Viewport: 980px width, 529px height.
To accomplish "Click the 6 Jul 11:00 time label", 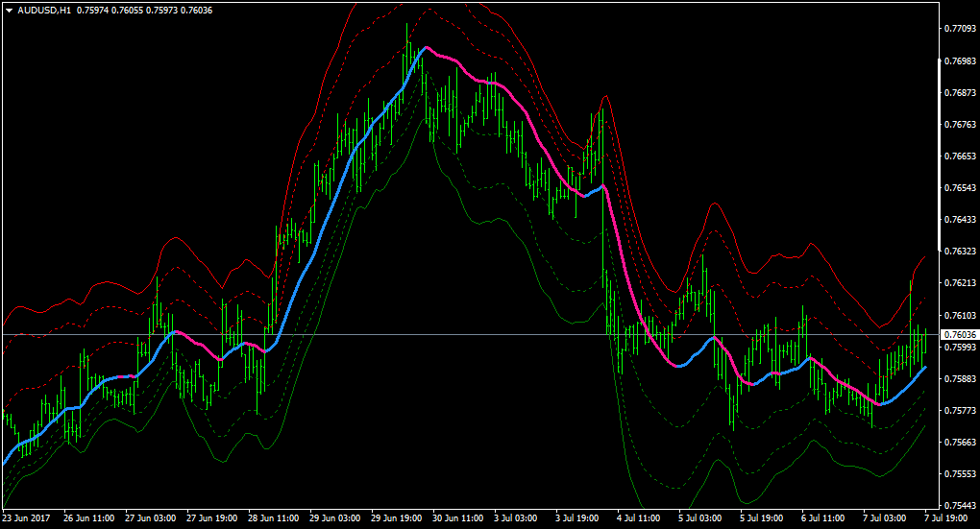I will pos(822,518).
